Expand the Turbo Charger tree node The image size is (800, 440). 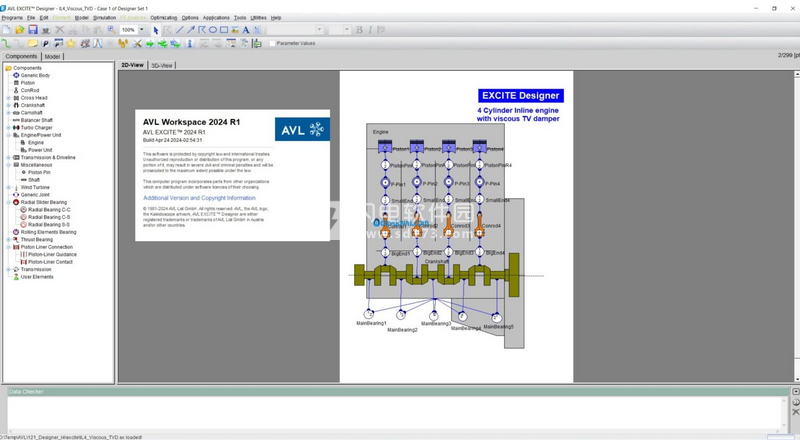[9, 128]
